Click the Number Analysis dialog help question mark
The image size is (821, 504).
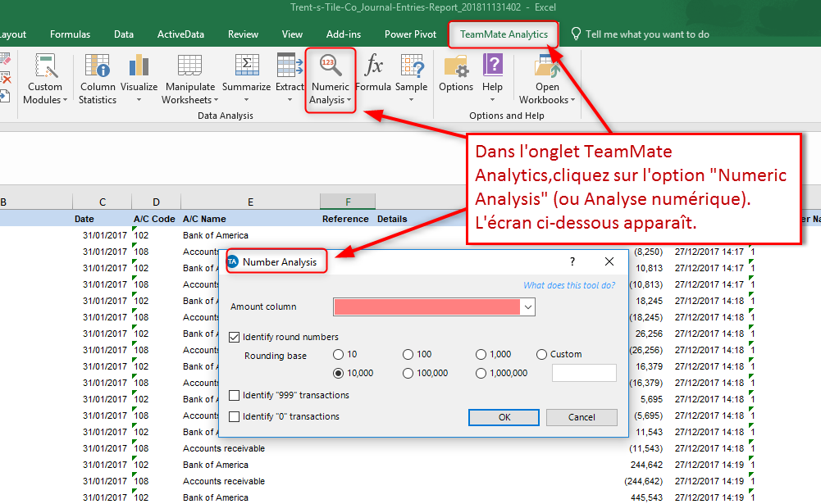pos(572,261)
